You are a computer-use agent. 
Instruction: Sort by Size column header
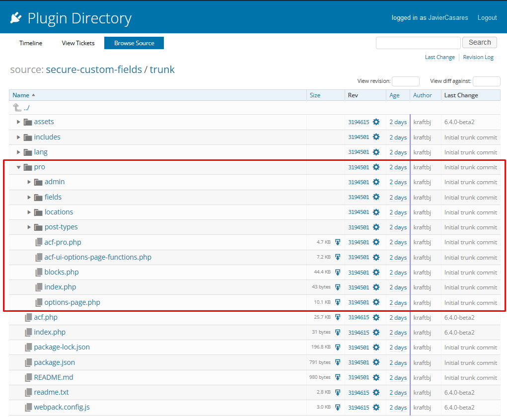coord(315,95)
